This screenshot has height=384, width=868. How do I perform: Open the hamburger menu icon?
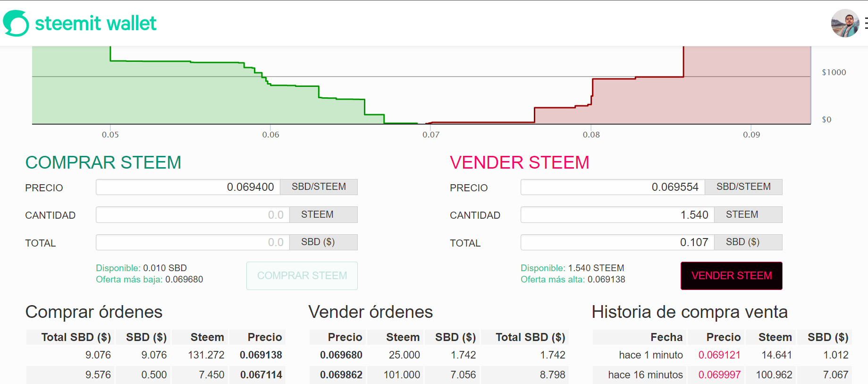(866, 23)
